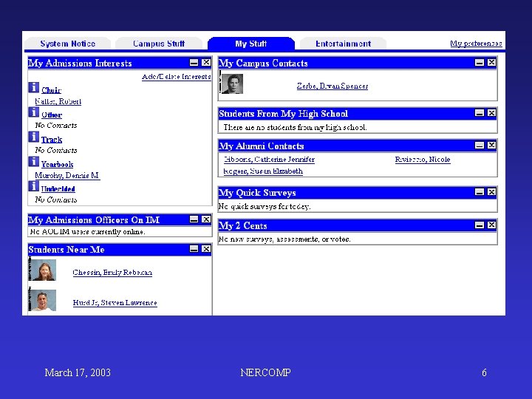Screen dimensions: 532x399
Task: Open info icon beside Yearbook interest
Action: [33, 162]
